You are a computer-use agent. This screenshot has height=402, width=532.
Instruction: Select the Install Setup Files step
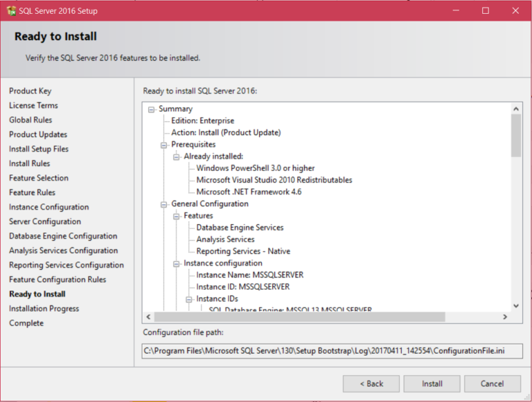pos(39,149)
